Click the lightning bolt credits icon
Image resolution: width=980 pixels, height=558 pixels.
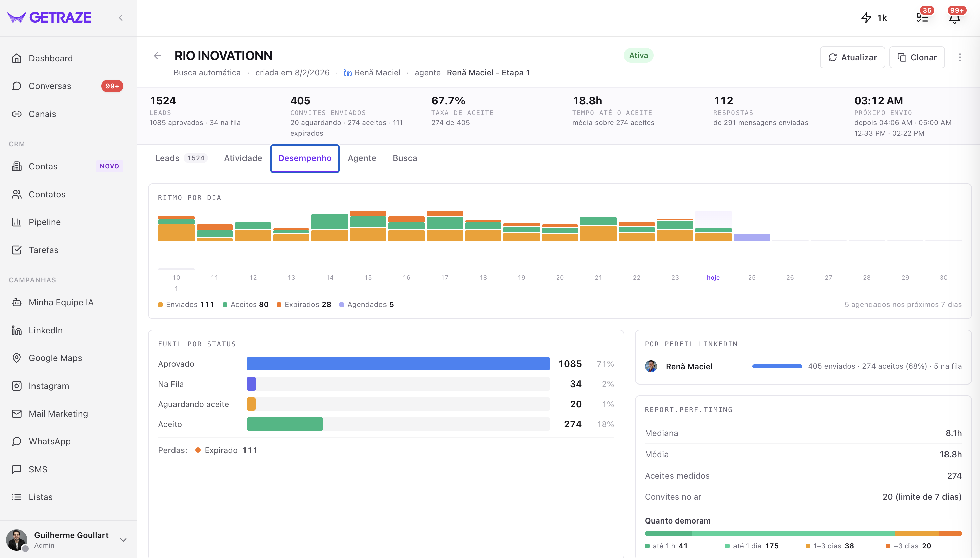[x=866, y=18]
